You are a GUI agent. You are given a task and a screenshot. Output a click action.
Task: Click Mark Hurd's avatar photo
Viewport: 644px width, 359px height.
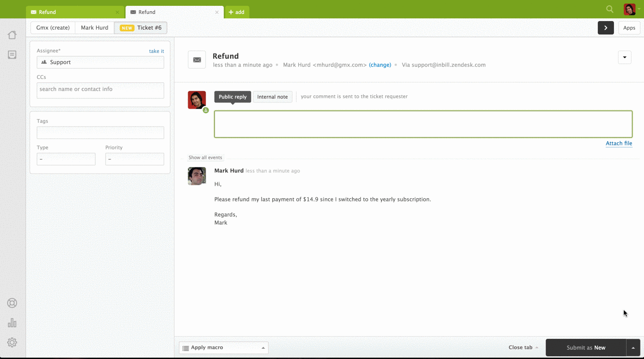point(197,176)
